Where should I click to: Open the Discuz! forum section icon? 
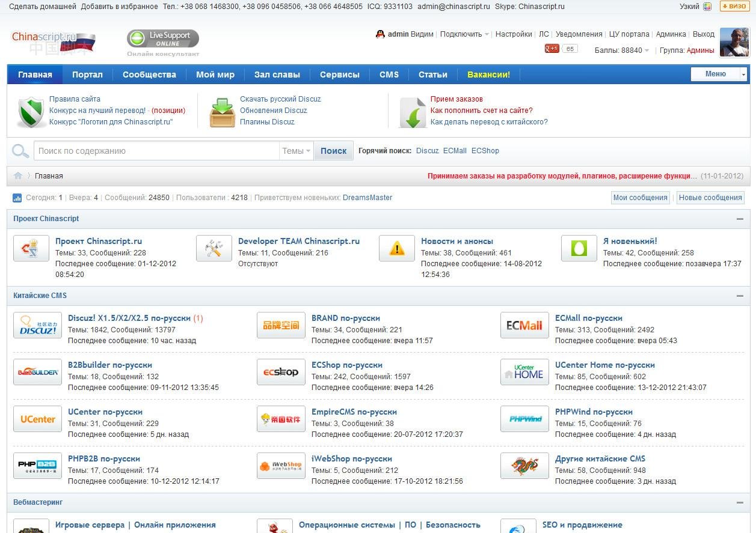[37, 325]
